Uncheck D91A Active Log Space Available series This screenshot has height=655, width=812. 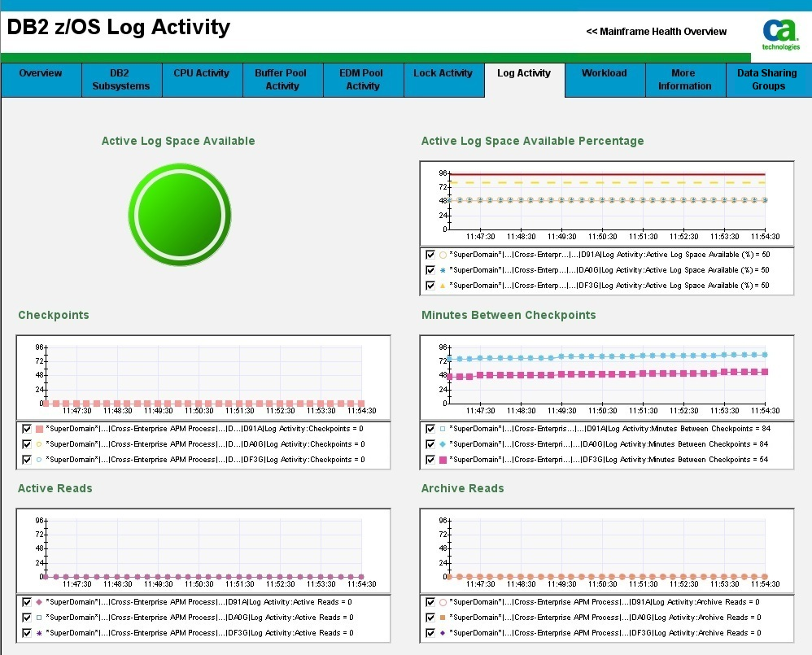point(430,255)
